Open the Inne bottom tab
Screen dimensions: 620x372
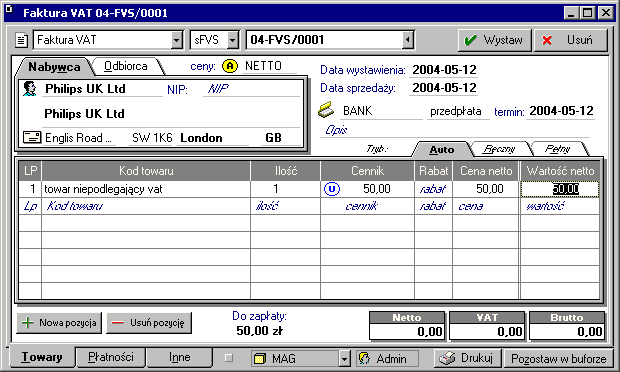coord(180,357)
